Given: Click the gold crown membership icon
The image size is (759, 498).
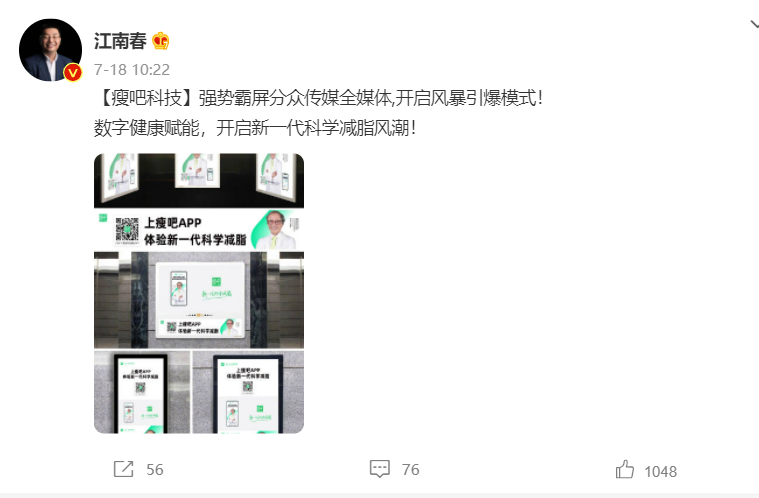Looking at the screenshot, I should (x=161, y=41).
